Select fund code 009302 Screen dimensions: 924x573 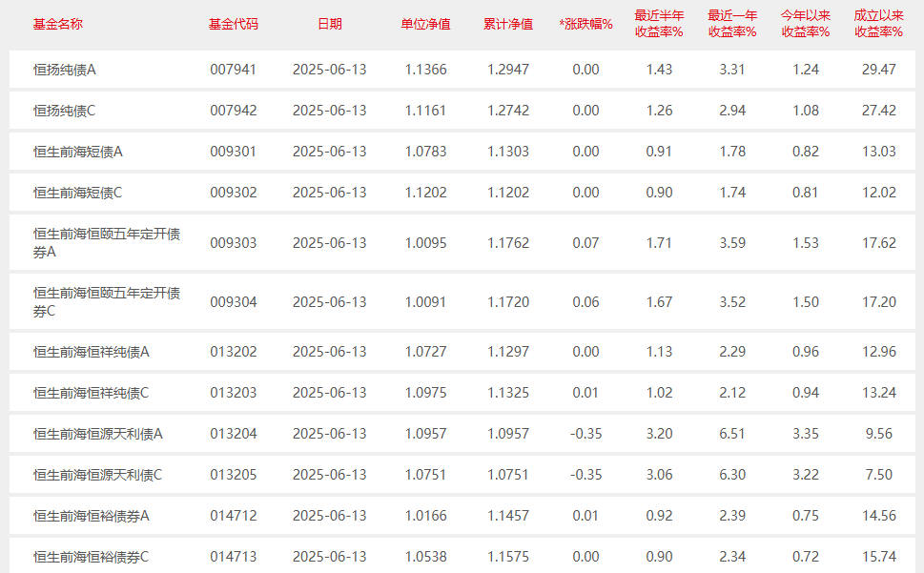tap(234, 193)
